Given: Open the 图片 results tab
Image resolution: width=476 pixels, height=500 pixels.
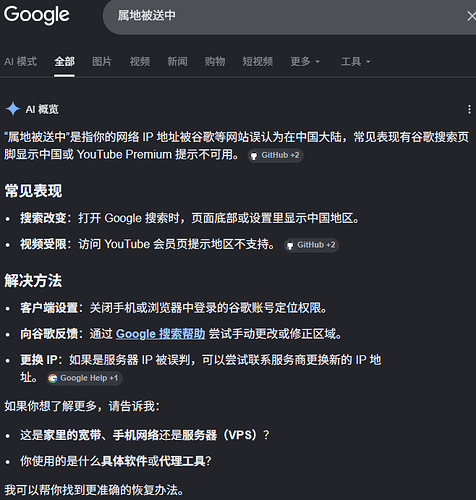Looking at the screenshot, I should point(102,61).
